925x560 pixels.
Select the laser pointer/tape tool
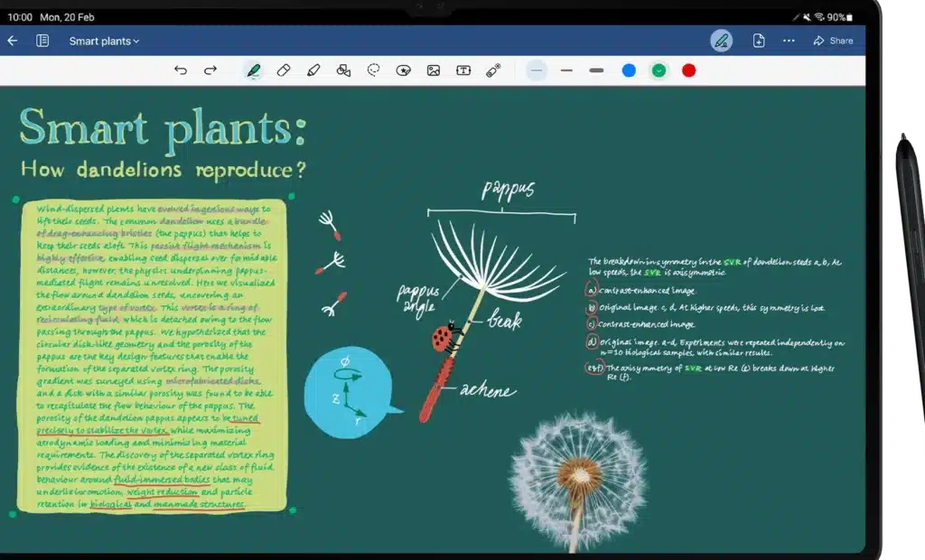click(x=493, y=70)
